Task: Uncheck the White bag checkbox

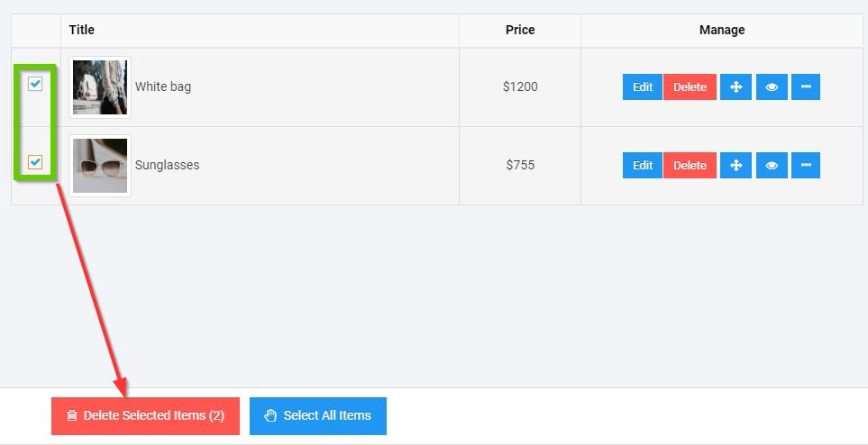Action: 35,84
